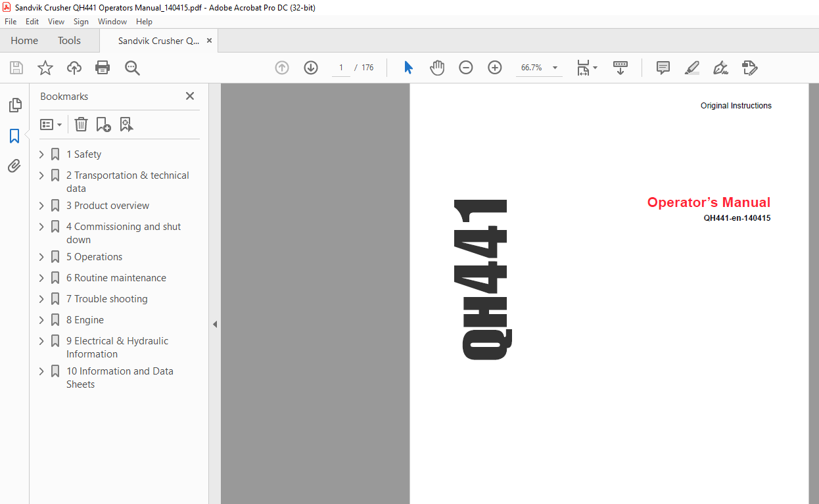Click the Save file icon

[x=16, y=68]
